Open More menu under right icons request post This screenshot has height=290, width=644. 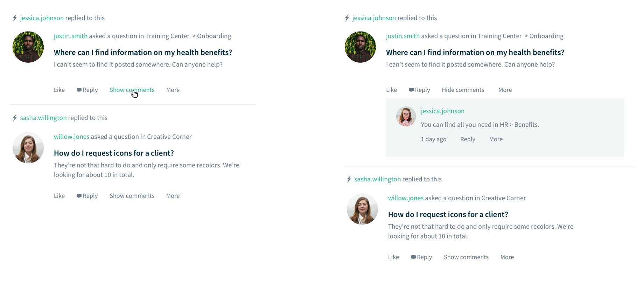507,257
